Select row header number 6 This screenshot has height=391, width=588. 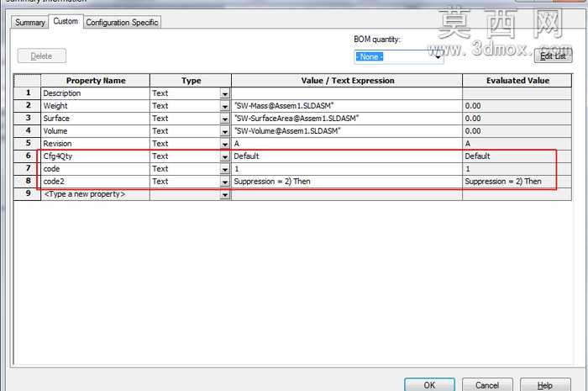pyautogui.click(x=28, y=156)
